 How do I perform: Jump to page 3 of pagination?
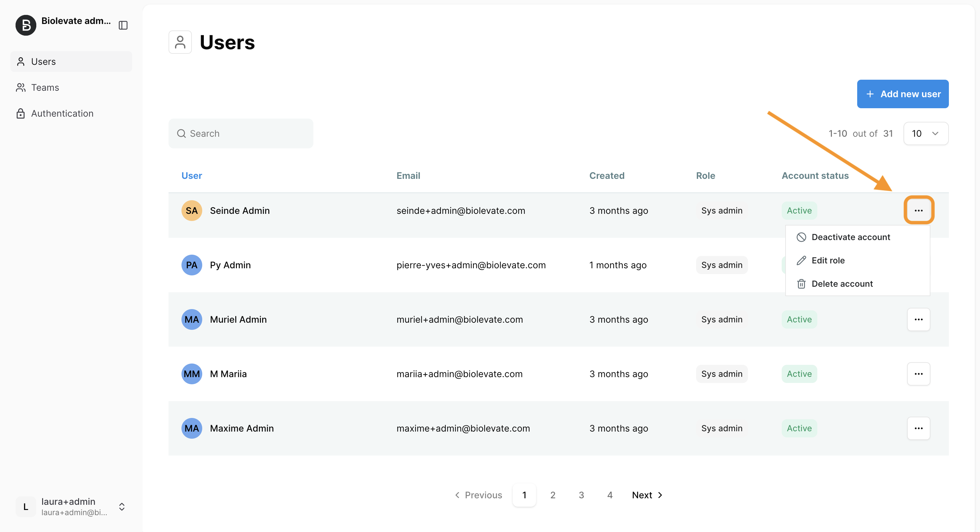coord(581,495)
